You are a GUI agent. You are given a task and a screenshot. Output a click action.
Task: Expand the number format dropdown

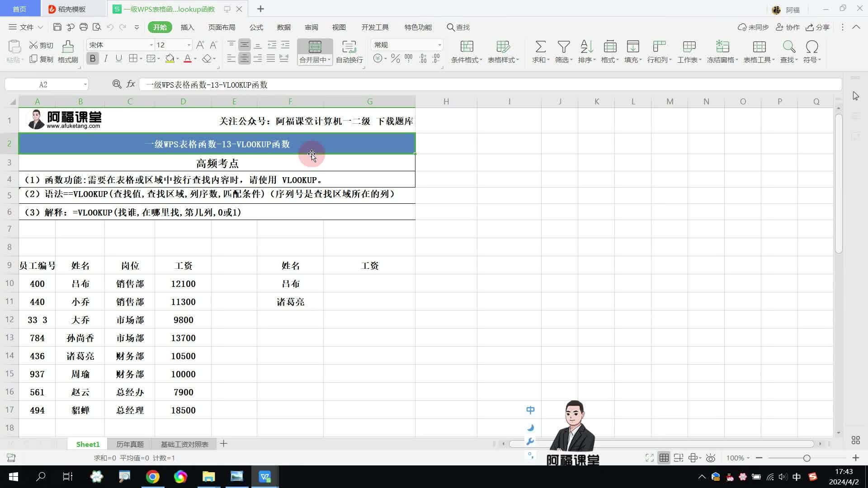point(439,45)
